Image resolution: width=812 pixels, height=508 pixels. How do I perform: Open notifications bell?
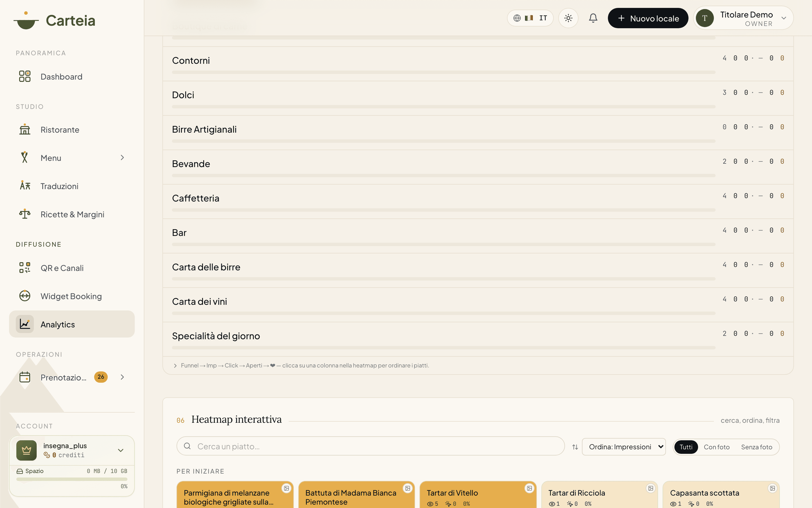pos(593,18)
